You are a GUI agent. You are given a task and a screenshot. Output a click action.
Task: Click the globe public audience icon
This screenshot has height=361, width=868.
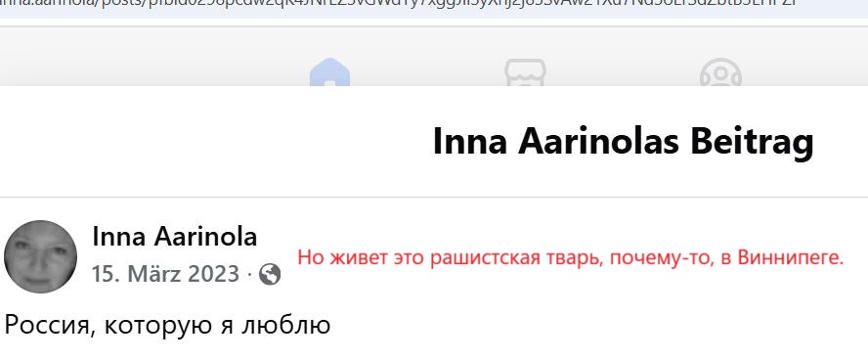point(270,274)
